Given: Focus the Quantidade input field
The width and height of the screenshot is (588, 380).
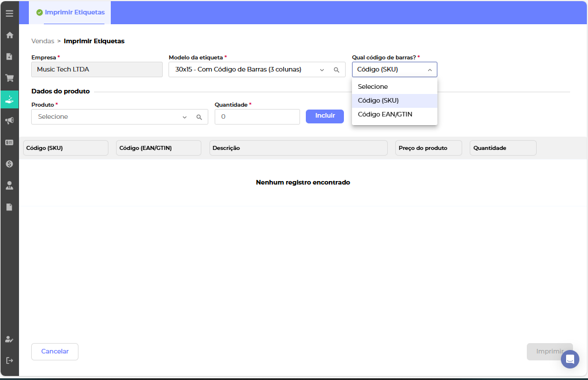Looking at the screenshot, I should tap(257, 116).
